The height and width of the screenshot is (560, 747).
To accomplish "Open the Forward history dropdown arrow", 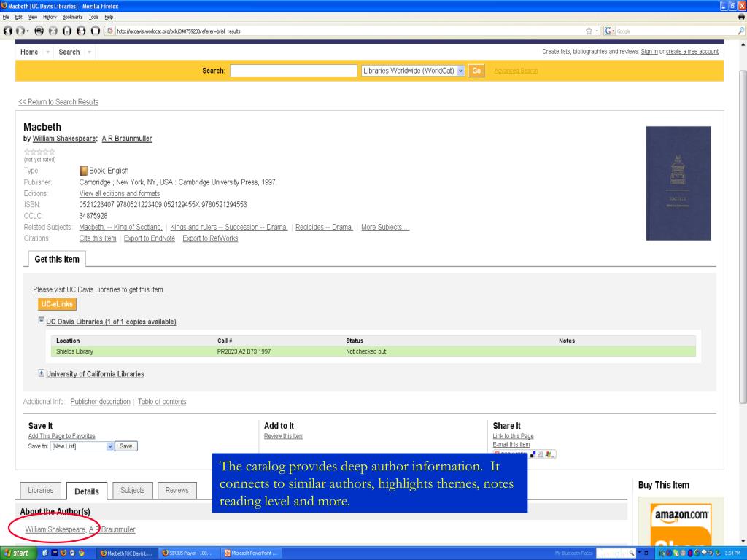I will (x=28, y=31).
